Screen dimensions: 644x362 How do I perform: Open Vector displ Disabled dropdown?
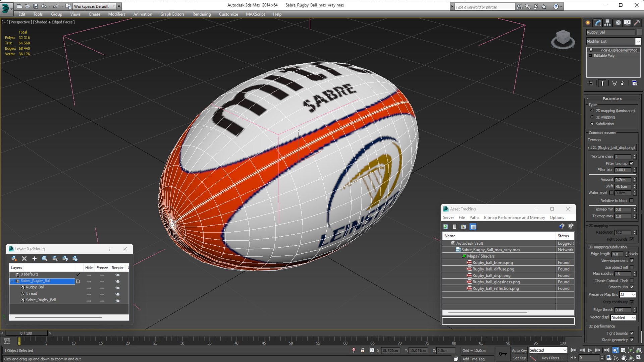click(x=623, y=317)
